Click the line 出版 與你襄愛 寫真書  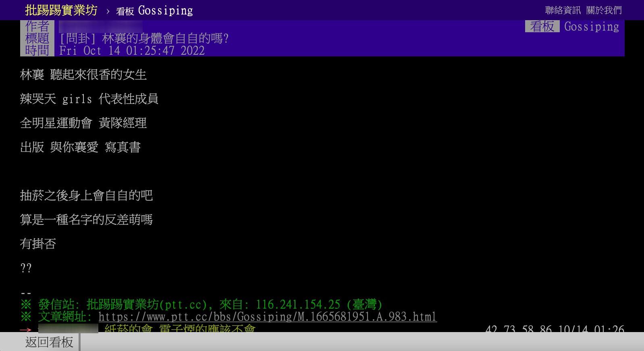[x=80, y=147]
